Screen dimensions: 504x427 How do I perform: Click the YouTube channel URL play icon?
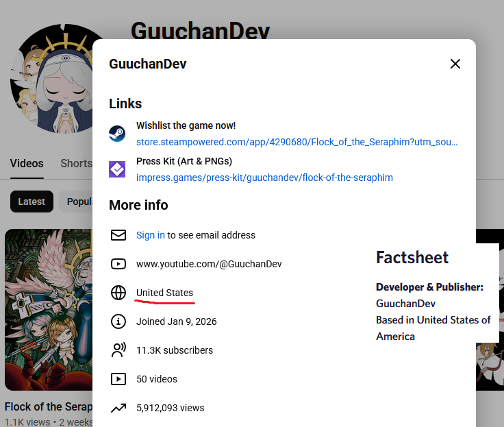[118, 264]
